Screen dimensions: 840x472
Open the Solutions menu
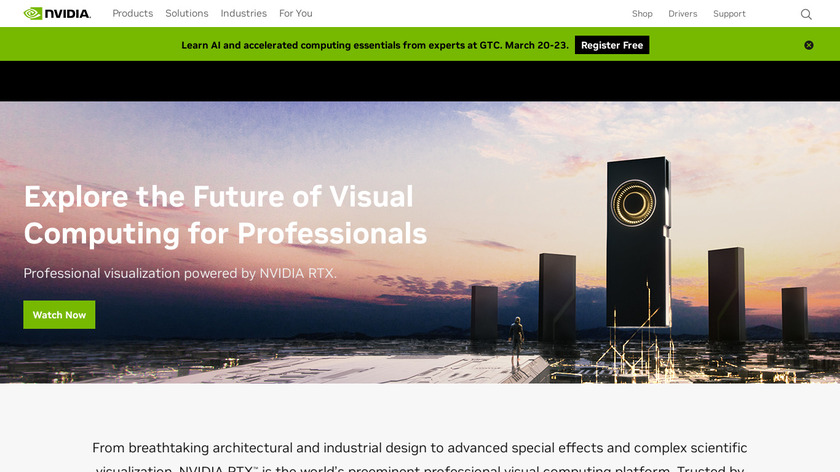[186, 13]
